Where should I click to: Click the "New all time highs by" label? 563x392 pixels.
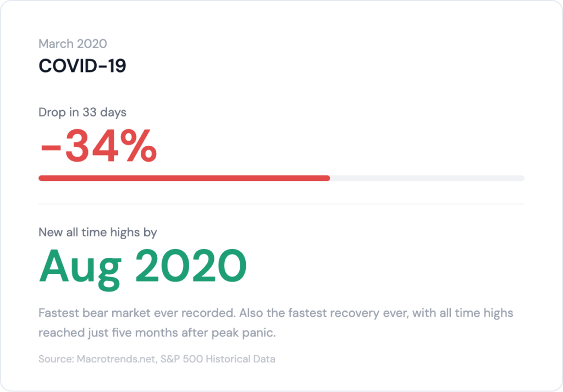pos(98,233)
